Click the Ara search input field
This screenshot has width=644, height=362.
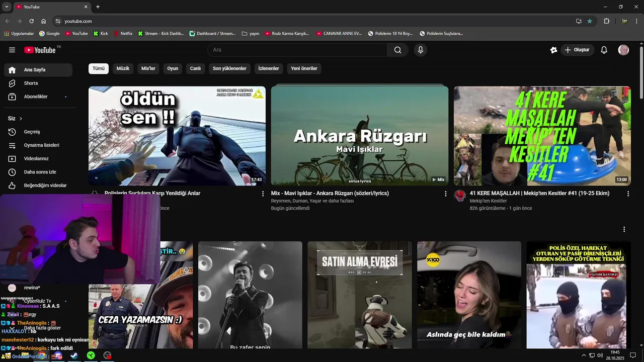(x=297, y=50)
